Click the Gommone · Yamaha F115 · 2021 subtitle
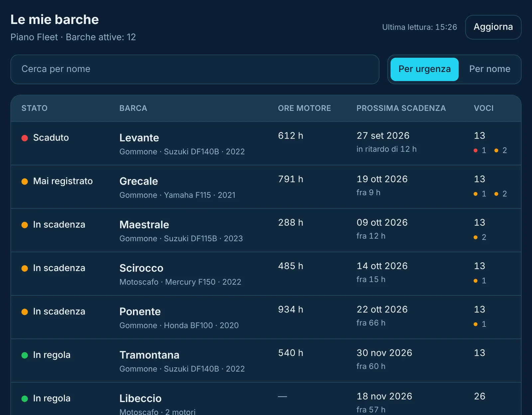Screen dimensions: 532x415 pyautogui.click(x=177, y=195)
